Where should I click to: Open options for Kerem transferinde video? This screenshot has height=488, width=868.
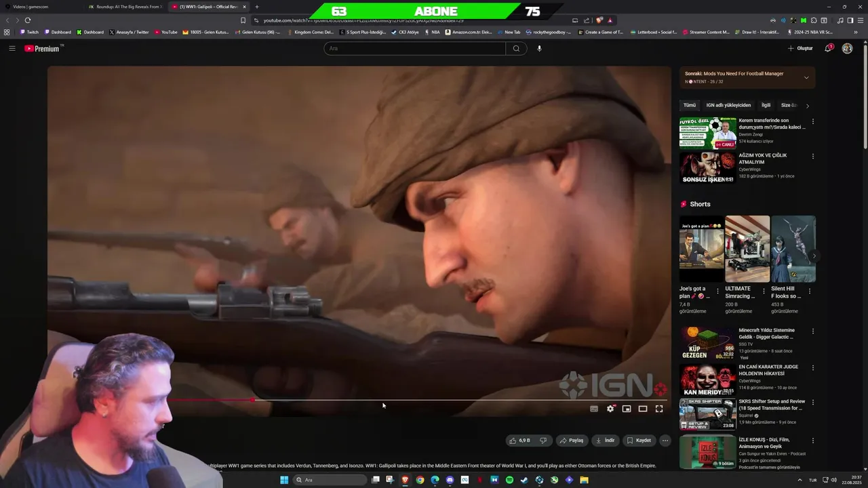pyautogui.click(x=813, y=122)
